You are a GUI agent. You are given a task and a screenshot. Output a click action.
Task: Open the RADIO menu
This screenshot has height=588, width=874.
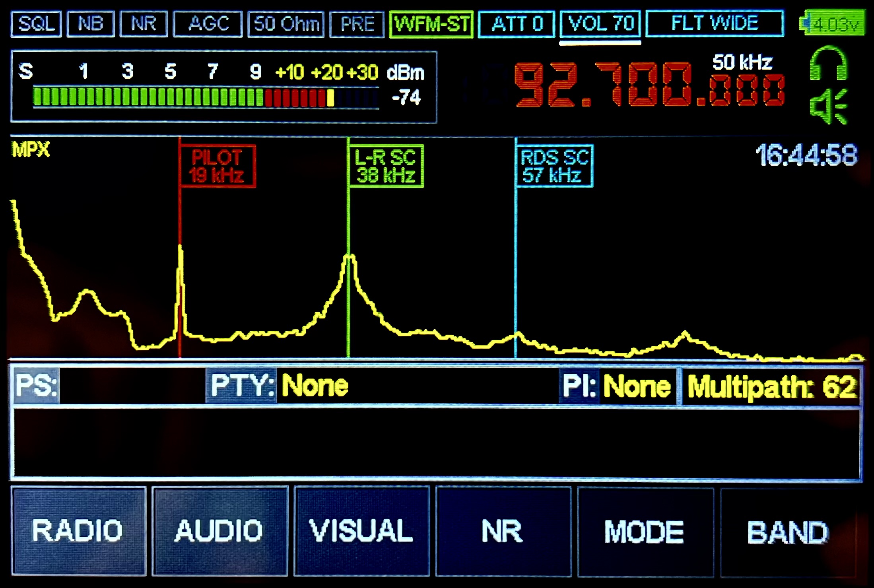click(x=78, y=531)
